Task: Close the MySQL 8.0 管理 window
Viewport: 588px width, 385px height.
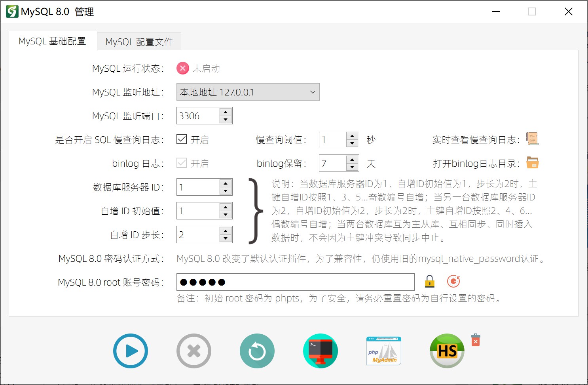Action: point(569,11)
